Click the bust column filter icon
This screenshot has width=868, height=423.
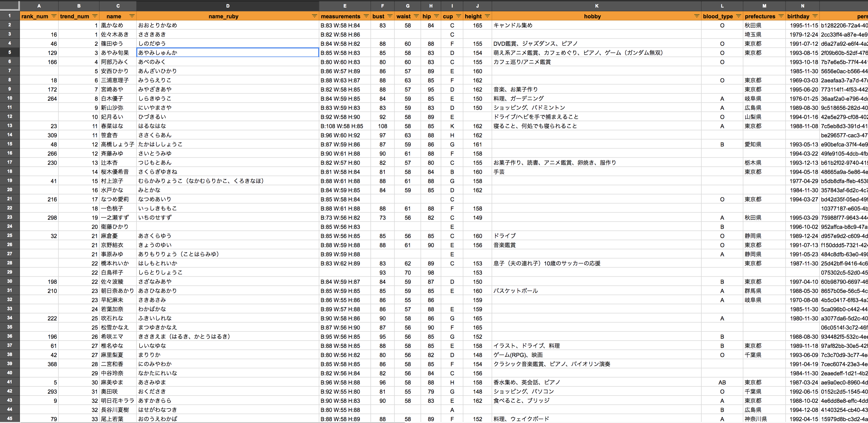point(390,16)
